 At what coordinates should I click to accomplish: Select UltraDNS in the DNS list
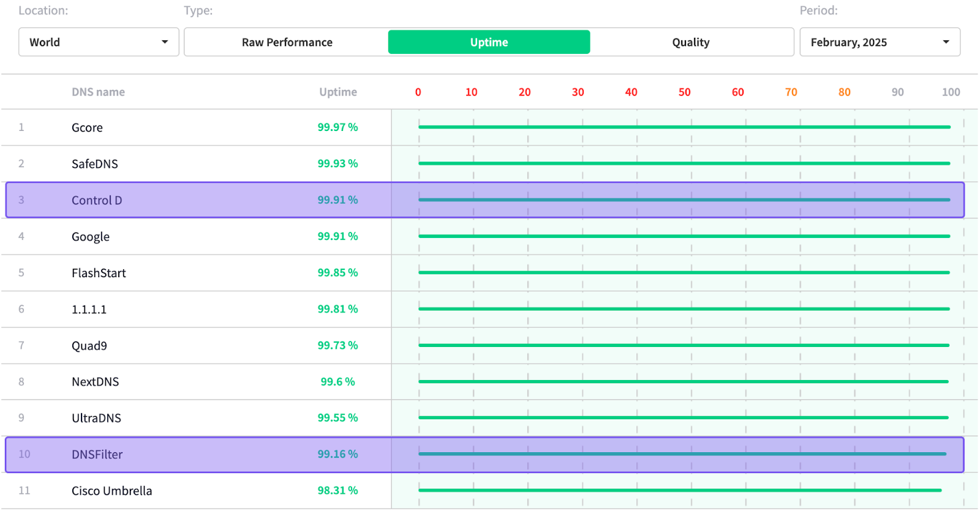click(96, 418)
